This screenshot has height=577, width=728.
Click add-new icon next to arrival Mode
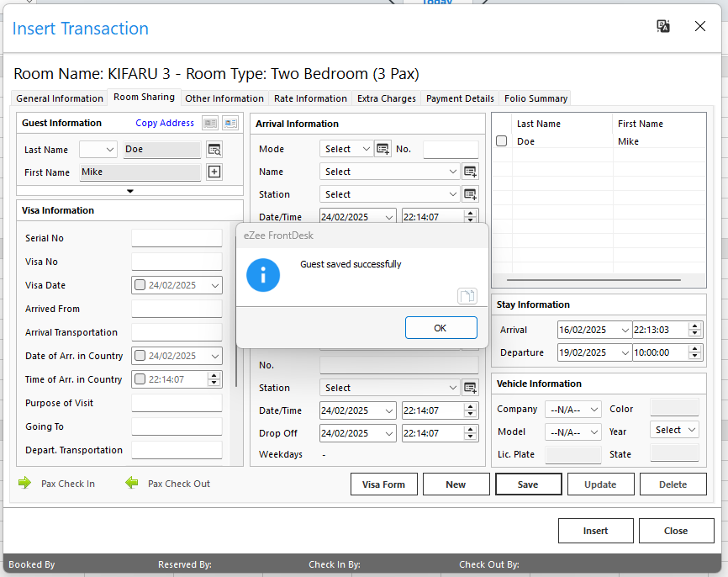tap(382, 149)
